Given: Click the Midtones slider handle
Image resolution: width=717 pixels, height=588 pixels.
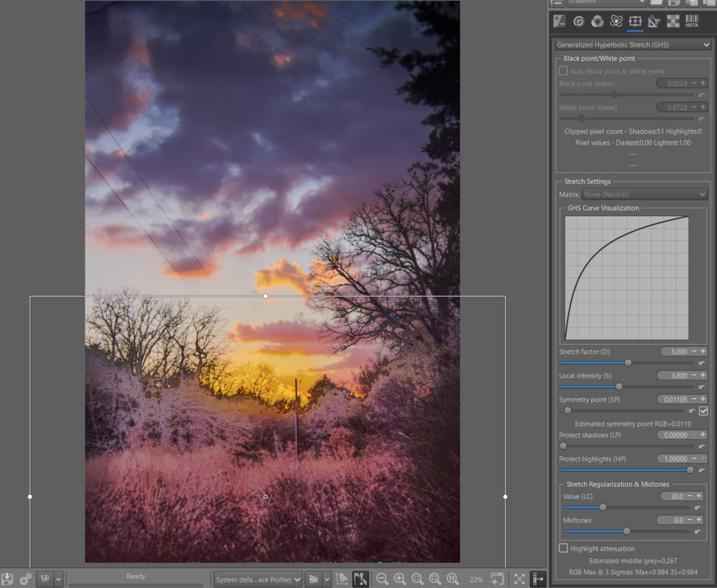Looking at the screenshot, I should [x=626, y=531].
